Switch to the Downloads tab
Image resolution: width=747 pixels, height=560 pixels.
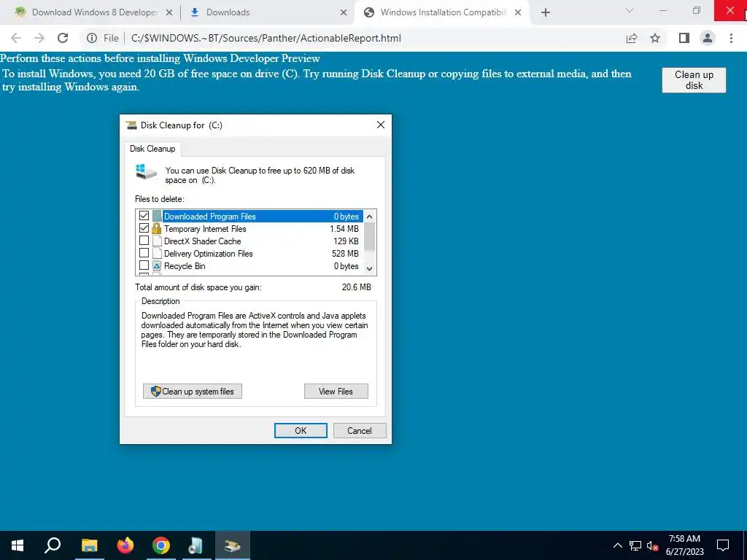(x=268, y=12)
